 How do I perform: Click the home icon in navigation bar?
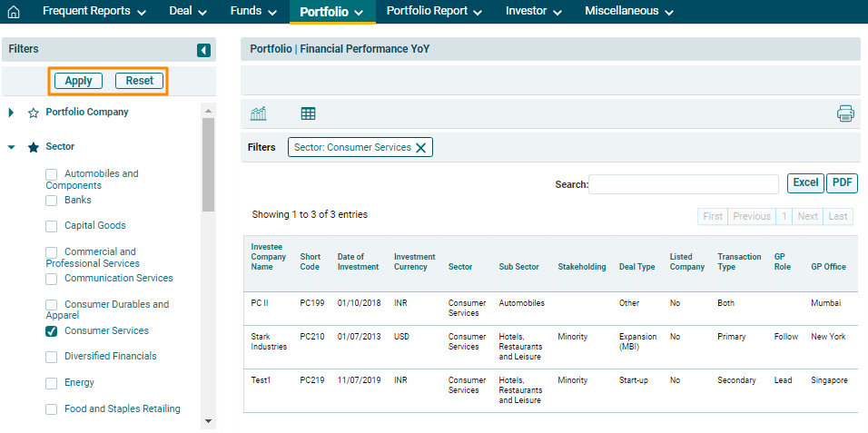point(14,12)
